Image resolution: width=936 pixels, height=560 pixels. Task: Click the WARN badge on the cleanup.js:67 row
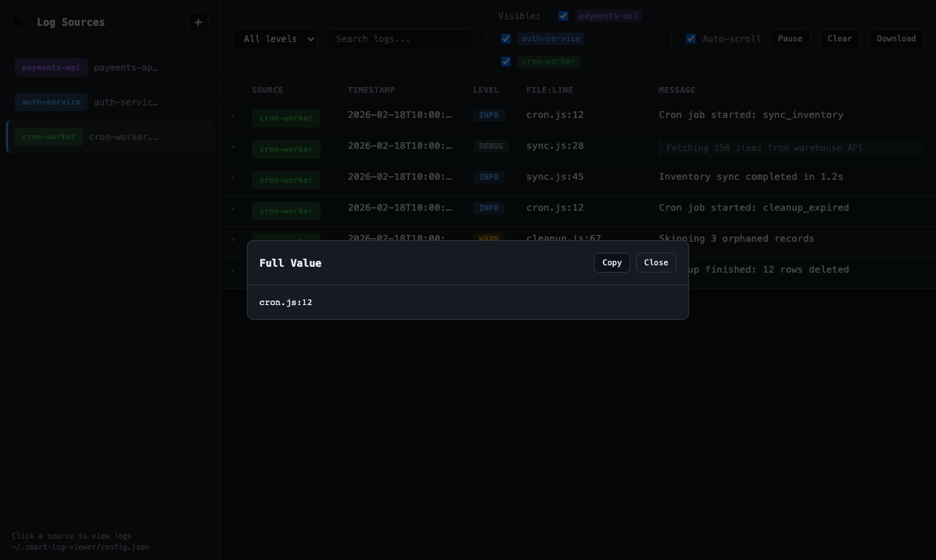point(488,239)
